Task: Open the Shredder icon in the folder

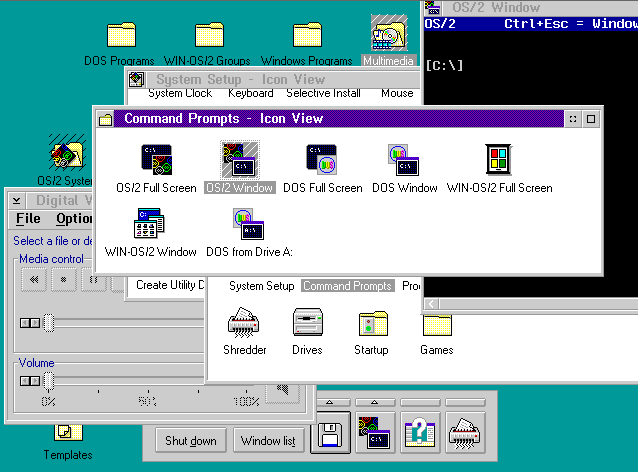Action: pos(244,324)
